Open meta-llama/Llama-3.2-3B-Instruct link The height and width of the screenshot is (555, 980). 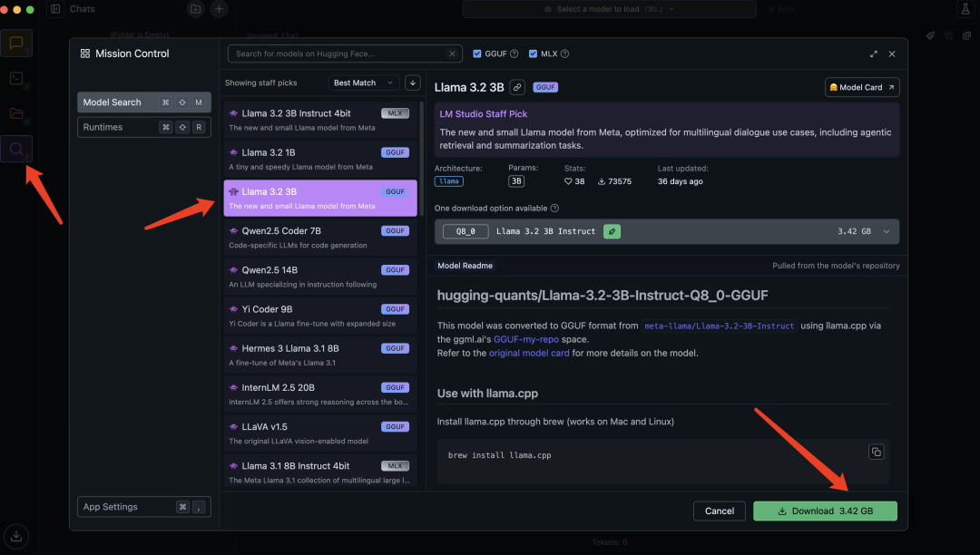pyautogui.click(x=719, y=326)
